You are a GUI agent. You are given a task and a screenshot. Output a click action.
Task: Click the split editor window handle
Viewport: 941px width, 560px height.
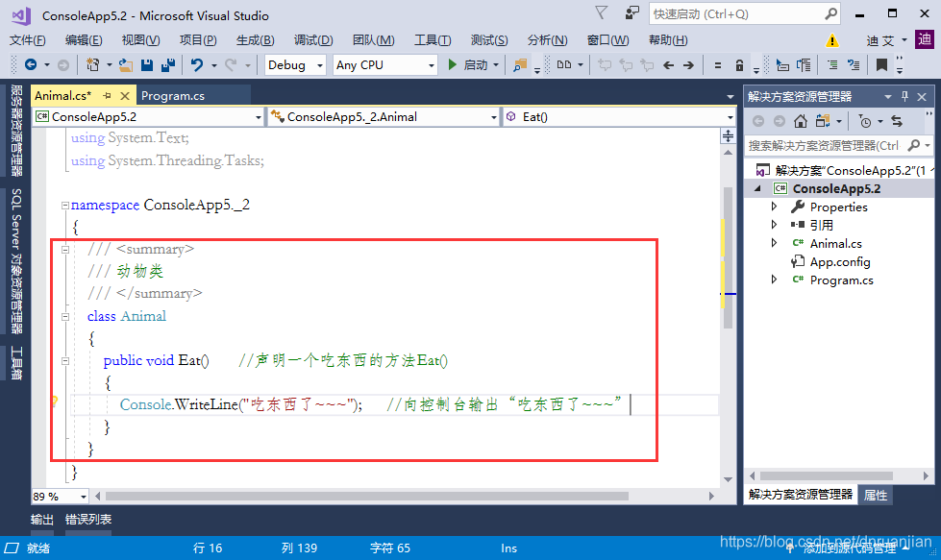(728, 136)
